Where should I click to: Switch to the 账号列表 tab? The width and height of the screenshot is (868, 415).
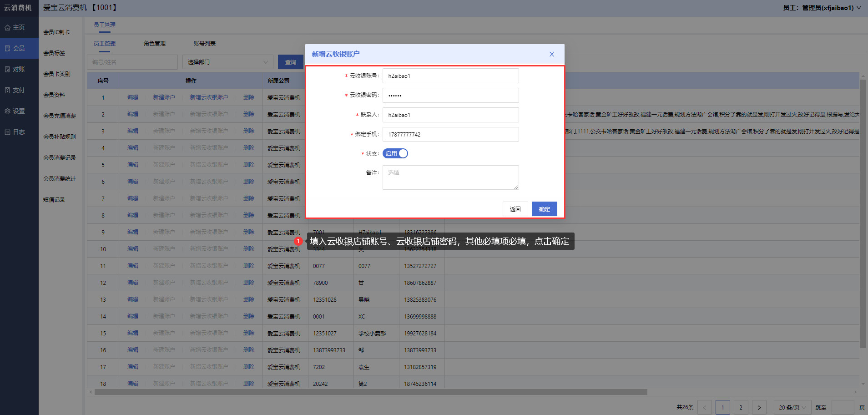(x=205, y=44)
